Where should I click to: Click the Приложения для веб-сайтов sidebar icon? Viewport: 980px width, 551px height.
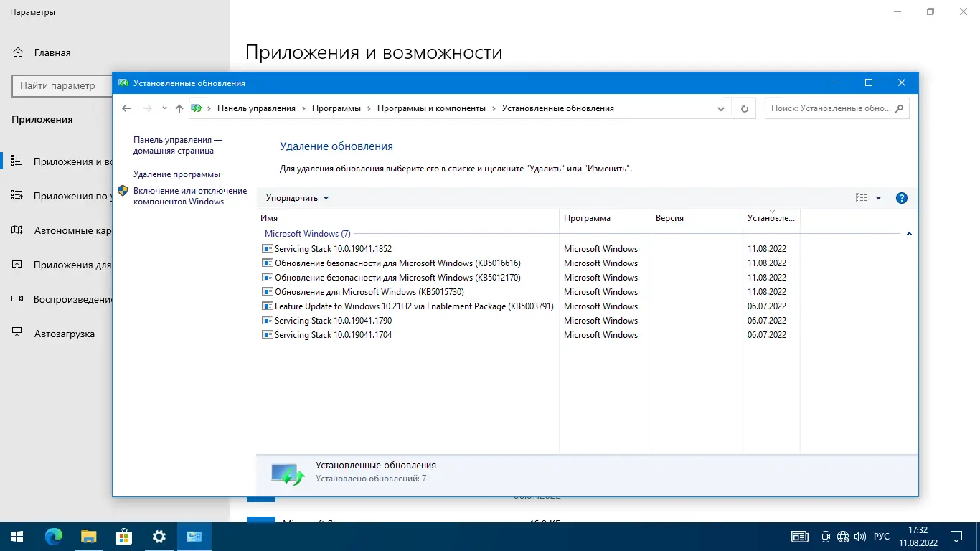18,265
